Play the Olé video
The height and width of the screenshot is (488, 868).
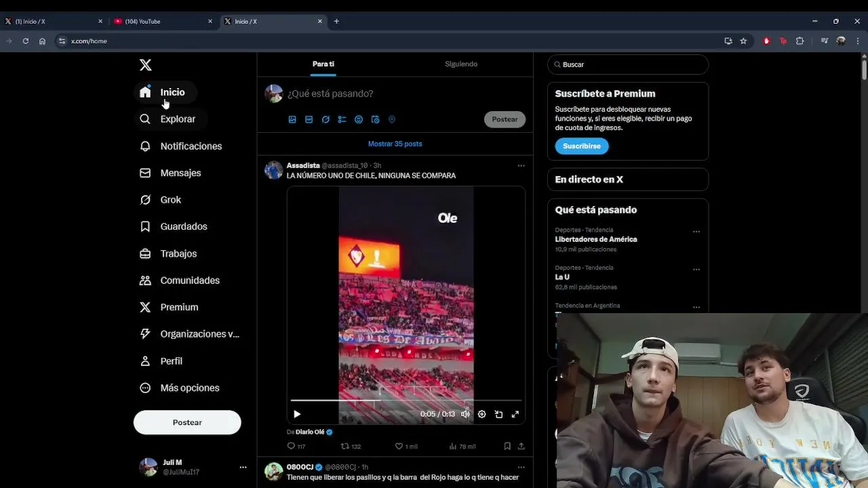[x=297, y=414]
